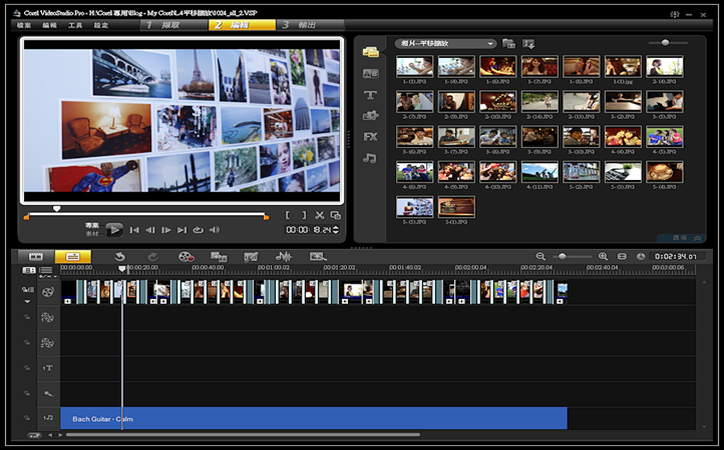The height and width of the screenshot is (450, 724).
Task: Open the Audio library music note icon
Action: tap(369, 158)
